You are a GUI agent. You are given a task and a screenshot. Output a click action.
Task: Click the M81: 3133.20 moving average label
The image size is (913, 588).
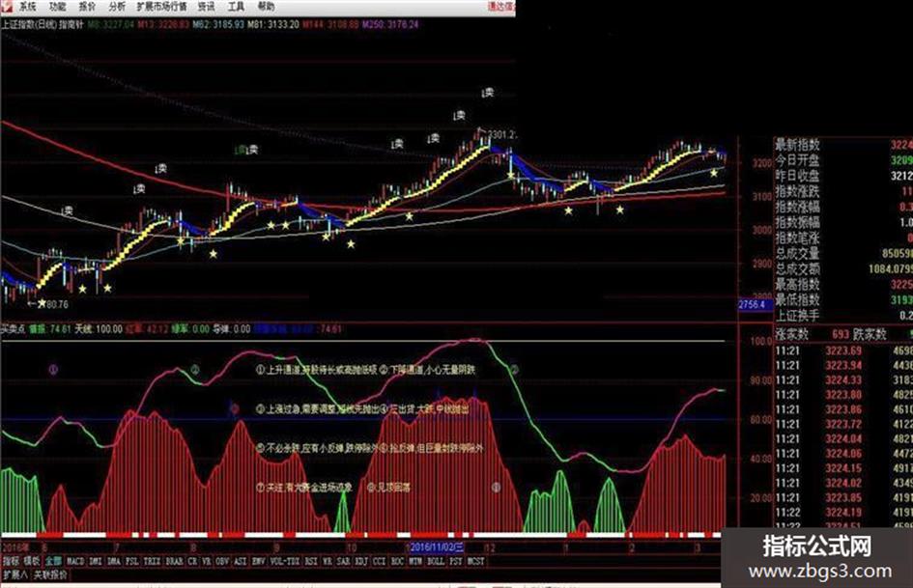[x=273, y=24]
